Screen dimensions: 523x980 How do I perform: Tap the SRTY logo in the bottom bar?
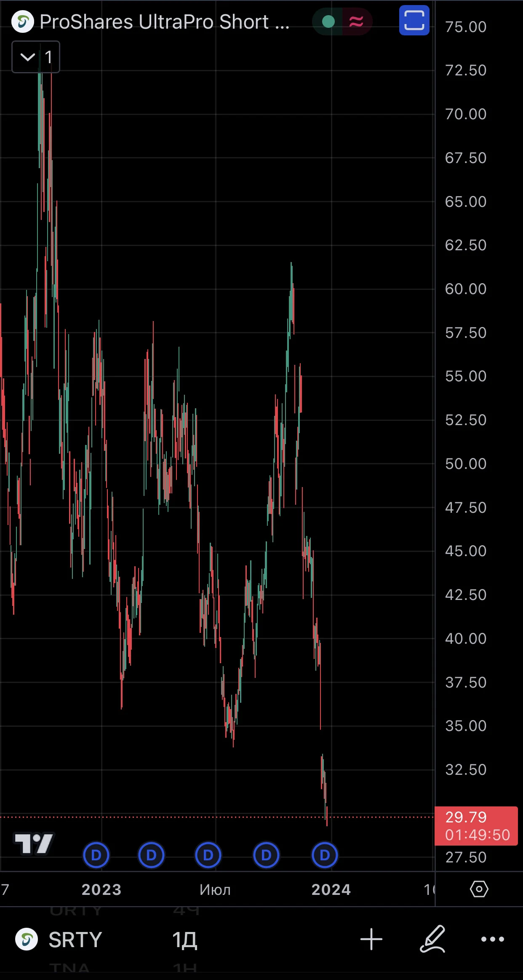27,939
